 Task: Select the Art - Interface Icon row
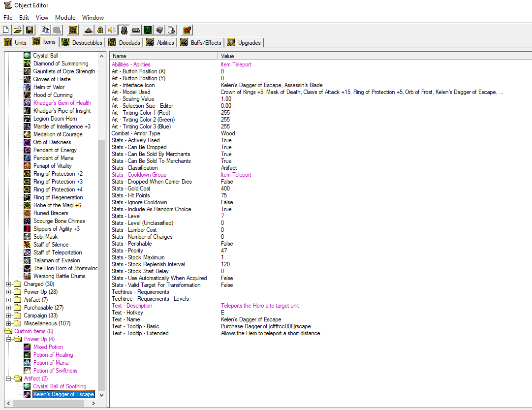(320, 85)
